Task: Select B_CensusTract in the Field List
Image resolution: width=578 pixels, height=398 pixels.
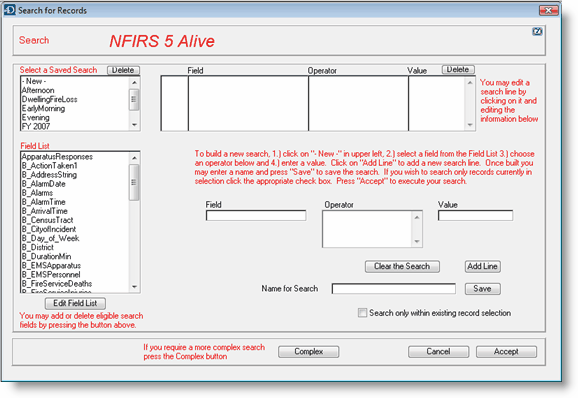Action: pyautogui.click(x=76, y=220)
